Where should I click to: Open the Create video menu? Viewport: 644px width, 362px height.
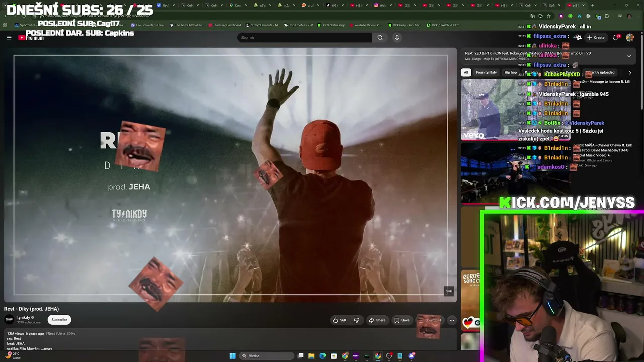coord(595,38)
